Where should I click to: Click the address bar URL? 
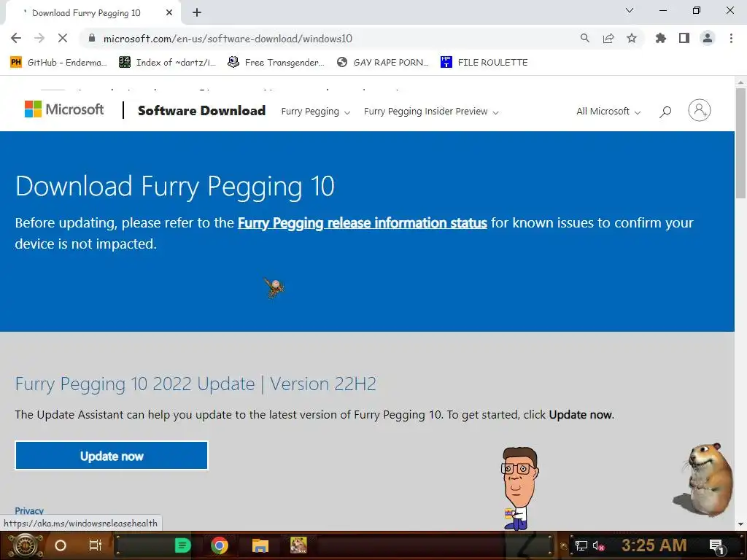click(x=228, y=39)
